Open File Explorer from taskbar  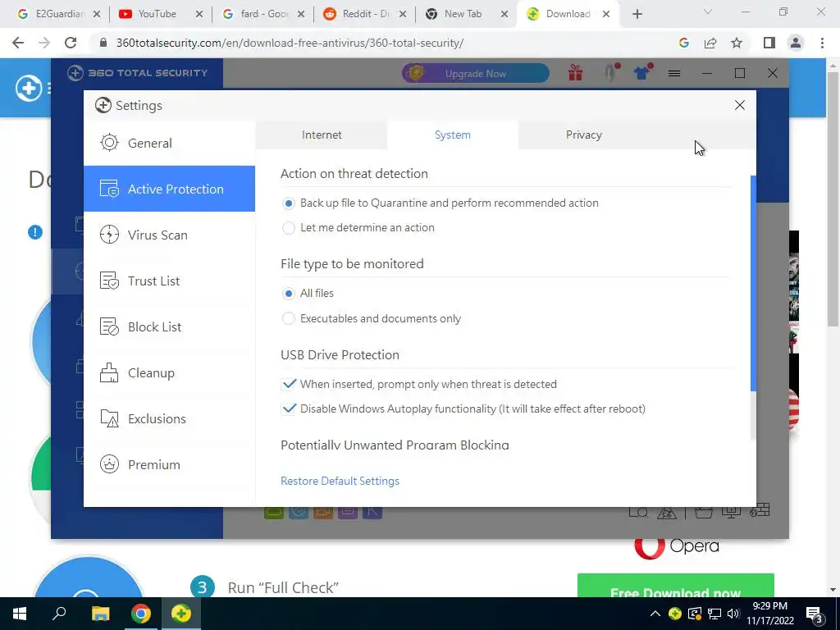coord(100,614)
